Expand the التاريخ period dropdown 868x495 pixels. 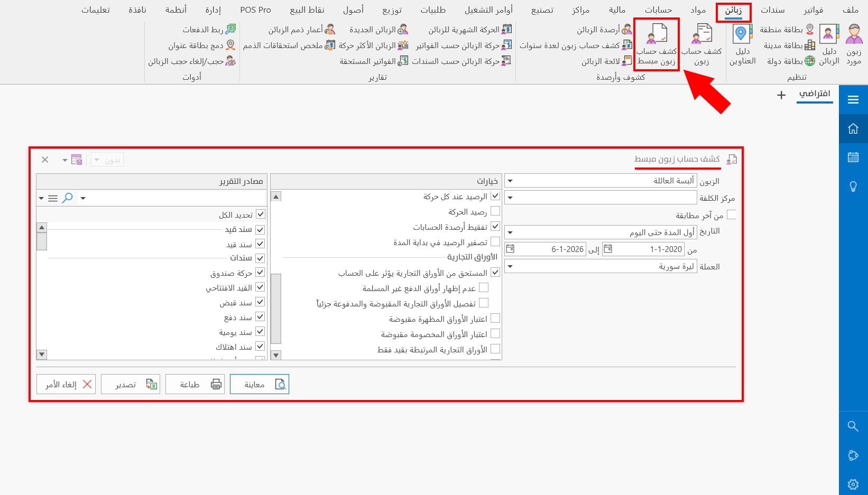click(510, 231)
